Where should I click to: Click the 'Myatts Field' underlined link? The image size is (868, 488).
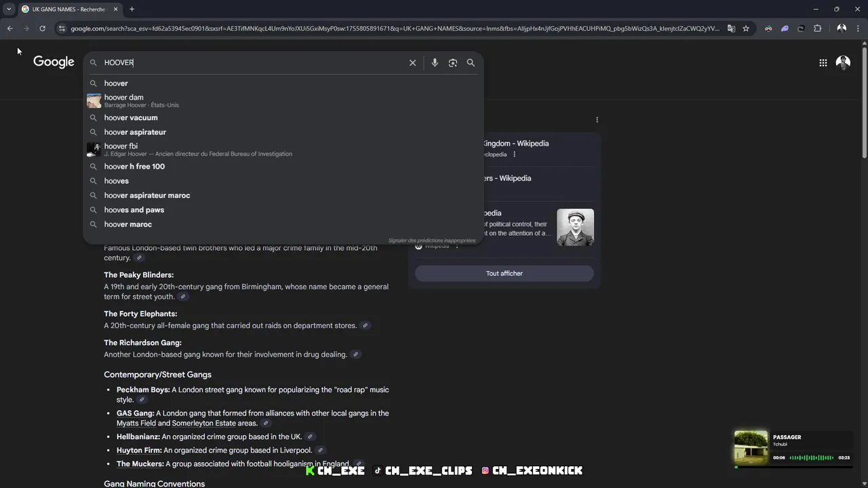click(136, 423)
